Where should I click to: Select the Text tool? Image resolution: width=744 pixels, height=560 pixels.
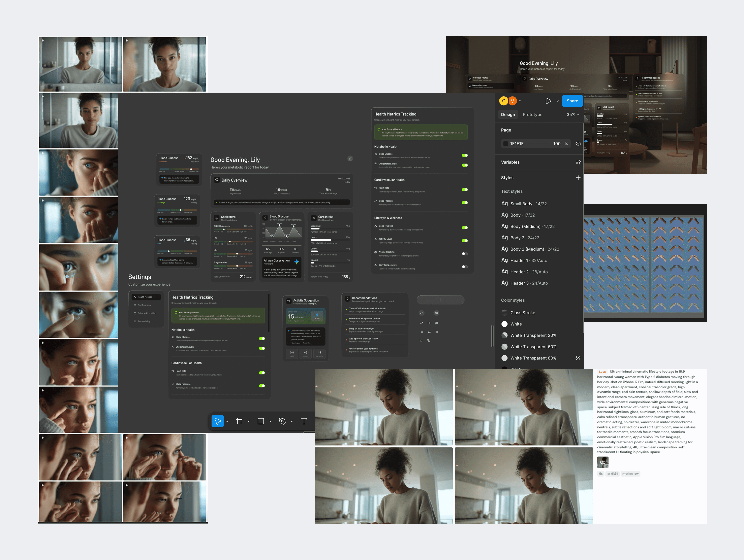point(304,421)
